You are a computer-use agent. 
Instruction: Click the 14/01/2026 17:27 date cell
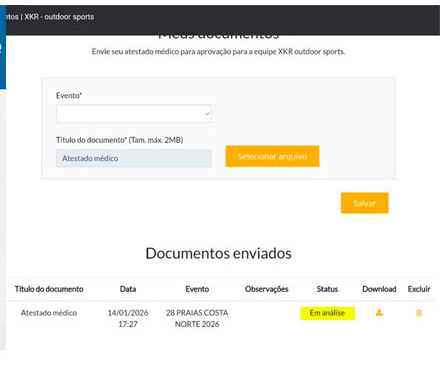point(128,318)
